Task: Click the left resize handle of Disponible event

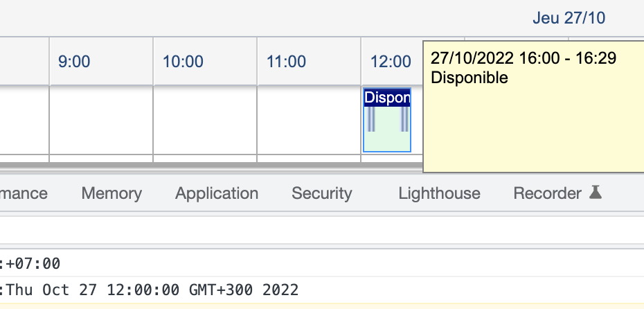Action: point(371,119)
